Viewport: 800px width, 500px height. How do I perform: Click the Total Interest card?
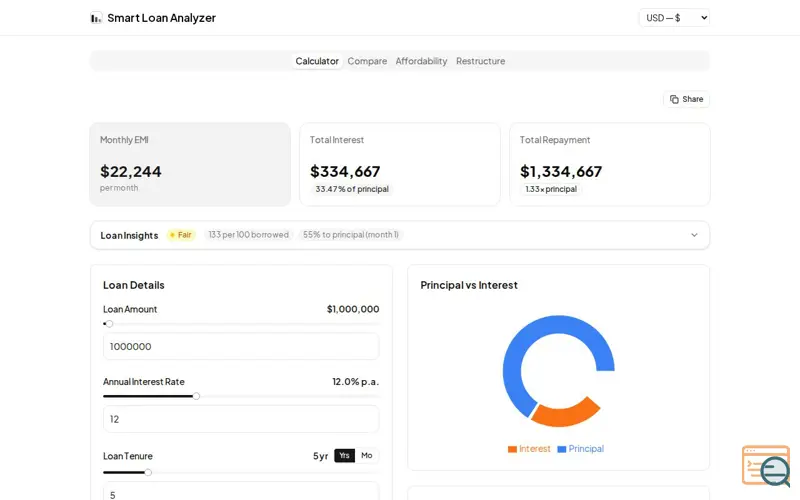400,164
